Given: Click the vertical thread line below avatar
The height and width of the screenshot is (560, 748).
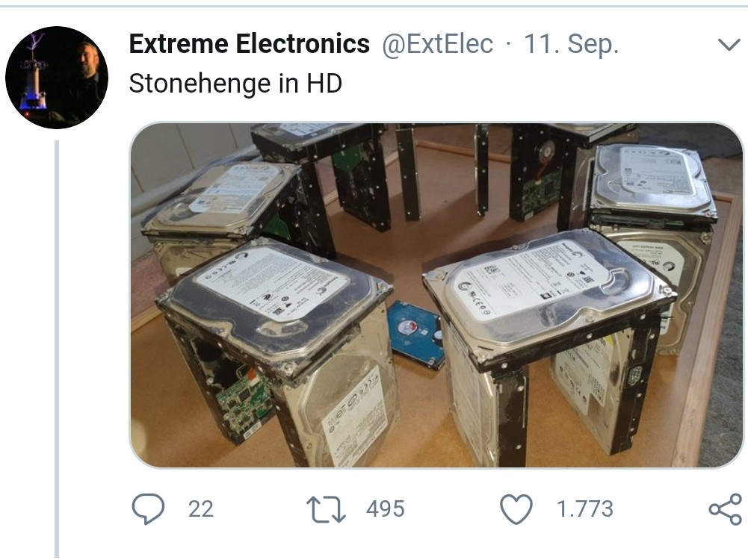Looking at the screenshot, I should 57,349.
